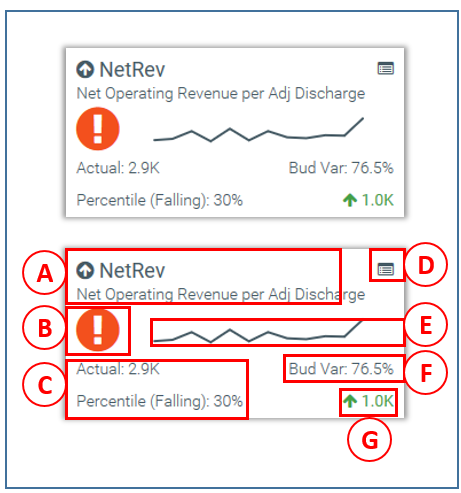
Task: Click 'Percentile (Falling): 30%' on top card
Action: pyautogui.click(x=160, y=200)
